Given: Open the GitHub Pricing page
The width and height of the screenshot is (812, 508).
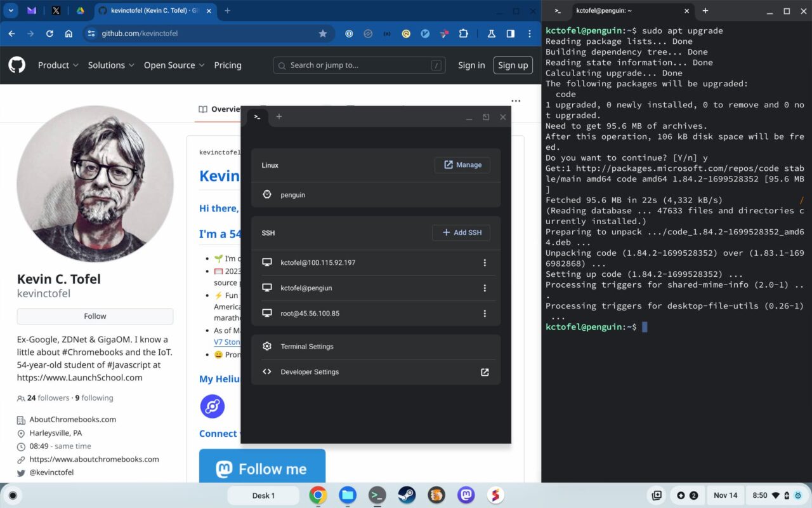Looking at the screenshot, I should 228,65.
